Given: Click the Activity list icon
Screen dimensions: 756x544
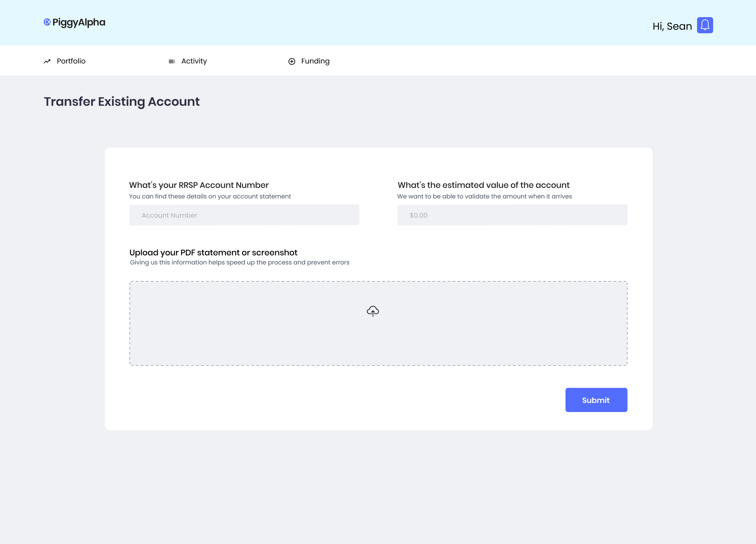Looking at the screenshot, I should (x=172, y=61).
